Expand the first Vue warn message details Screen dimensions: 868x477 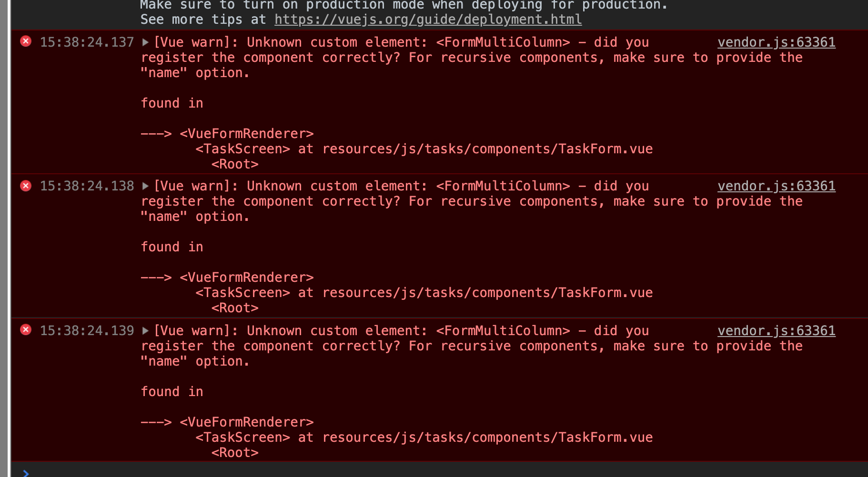click(144, 42)
